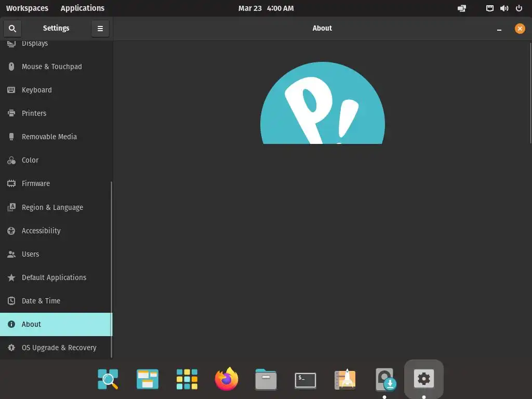Show applications grid from the dock
Screen dimensions: 532x399
click(x=187, y=379)
